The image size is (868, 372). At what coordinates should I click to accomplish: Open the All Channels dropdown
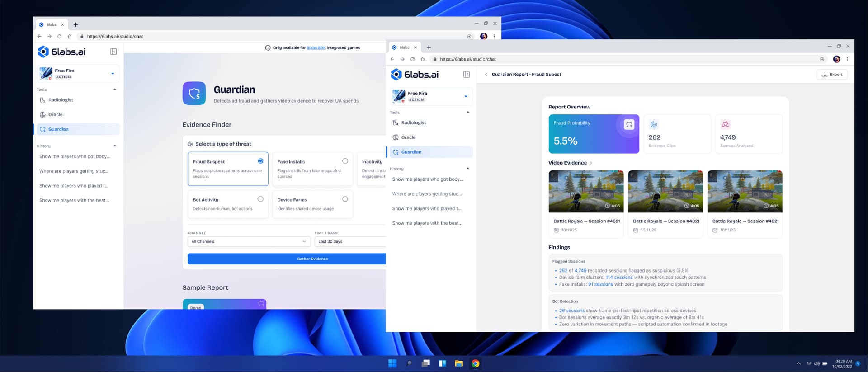249,241
